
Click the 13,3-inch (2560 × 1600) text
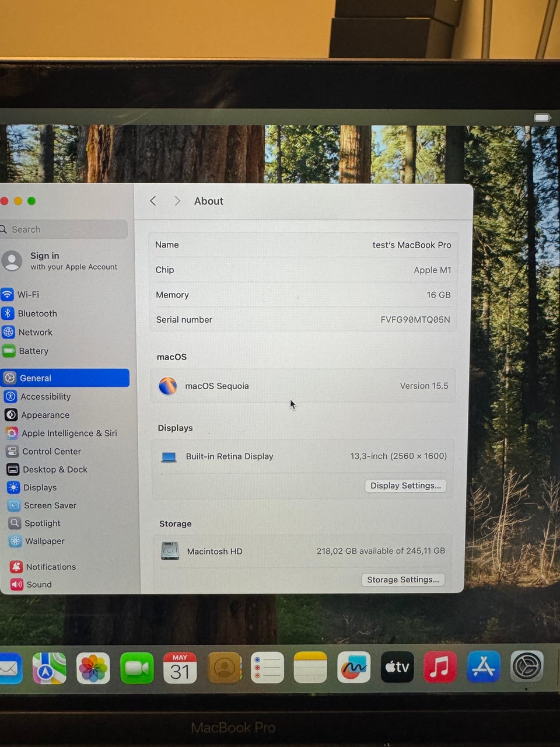point(398,456)
